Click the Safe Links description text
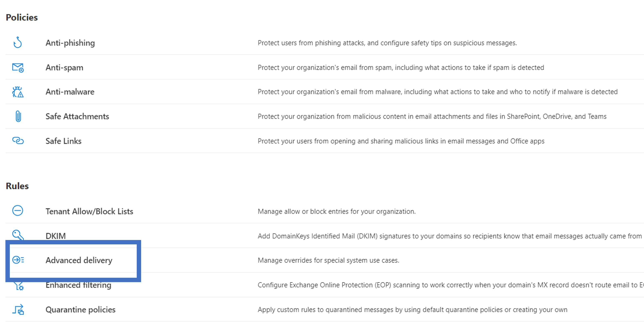The height and width of the screenshot is (333, 644). click(401, 141)
